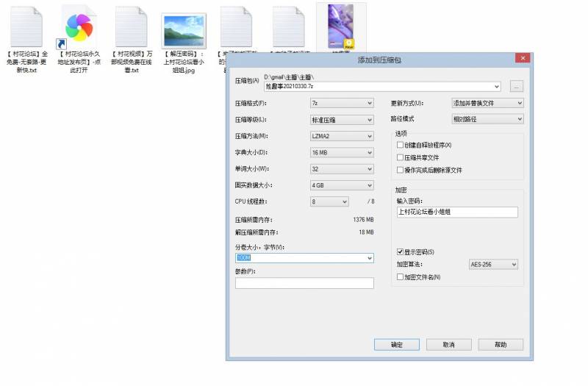Image resolution: width=588 pixels, height=386 pixels.
Task: Click into the 参数 input field
Action: (x=304, y=283)
